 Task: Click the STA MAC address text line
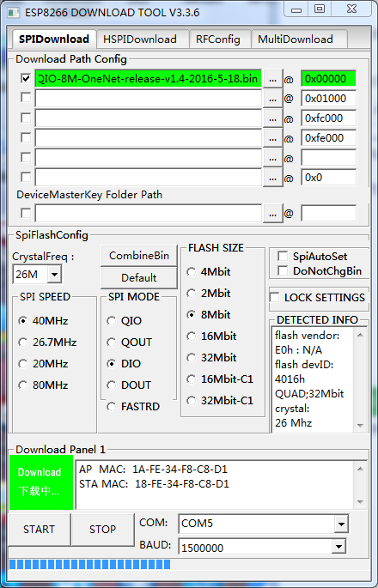[154, 484]
